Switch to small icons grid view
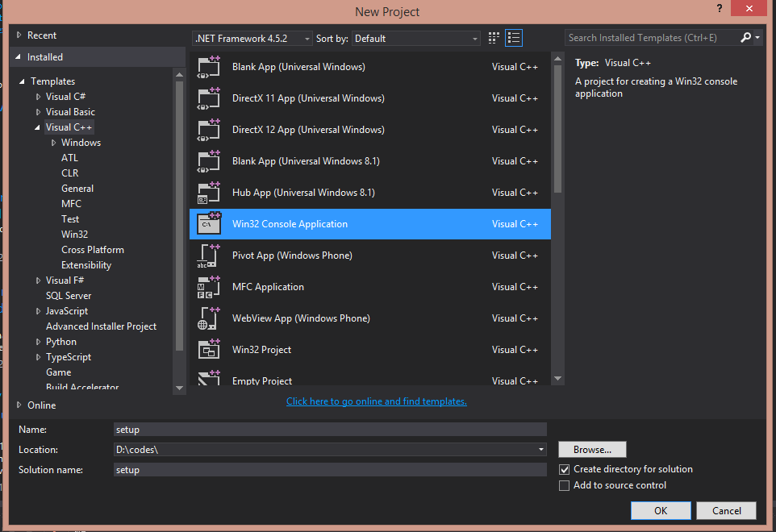776x532 pixels. (494, 38)
